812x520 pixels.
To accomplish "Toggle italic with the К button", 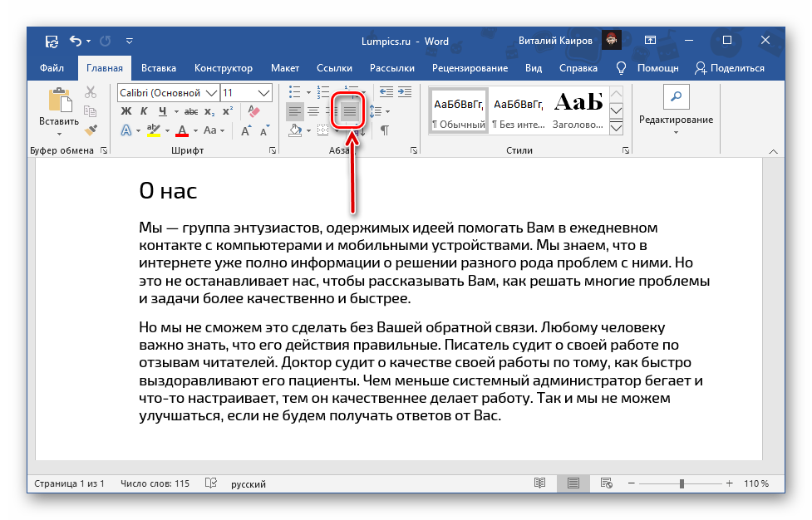I will coord(145,111).
